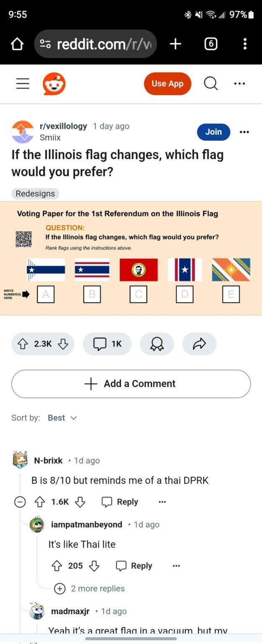Upvote the Illinois flag post

click(23, 344)
